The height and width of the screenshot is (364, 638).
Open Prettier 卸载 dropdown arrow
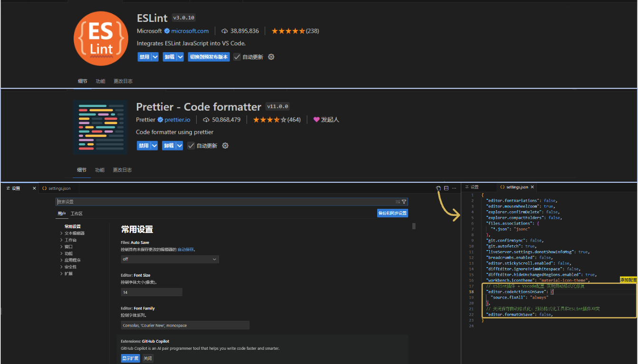pos(179,146)
